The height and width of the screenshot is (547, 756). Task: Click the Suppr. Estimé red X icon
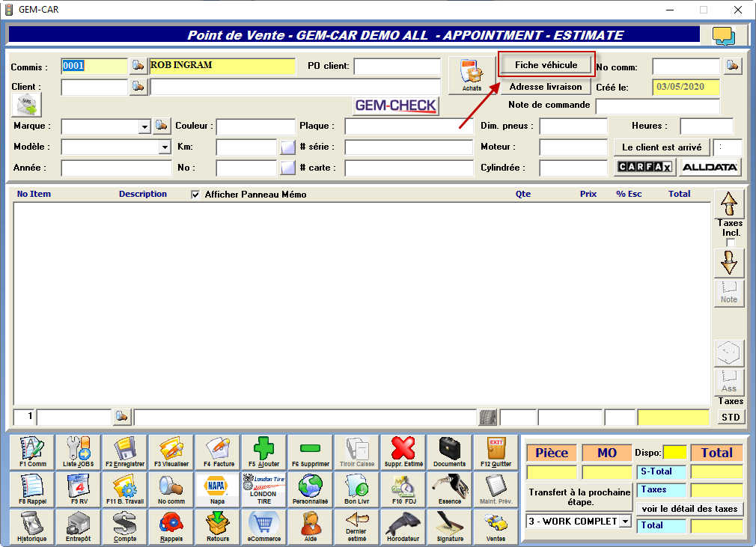point(403,452)
